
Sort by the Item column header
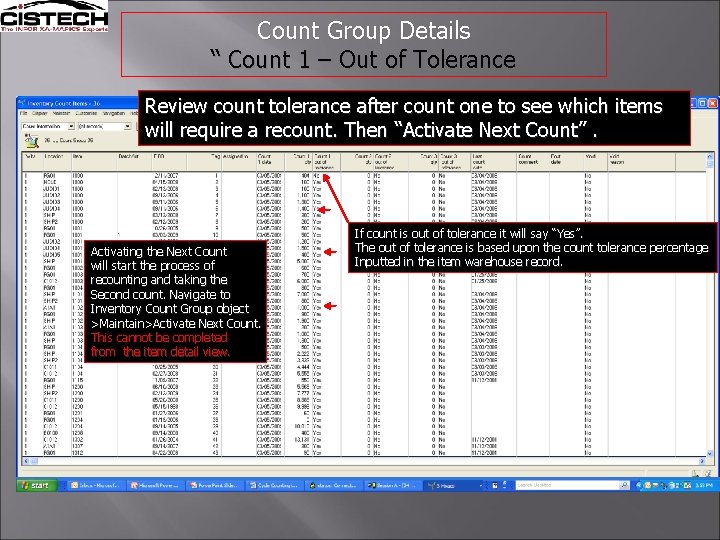(94, 162)
